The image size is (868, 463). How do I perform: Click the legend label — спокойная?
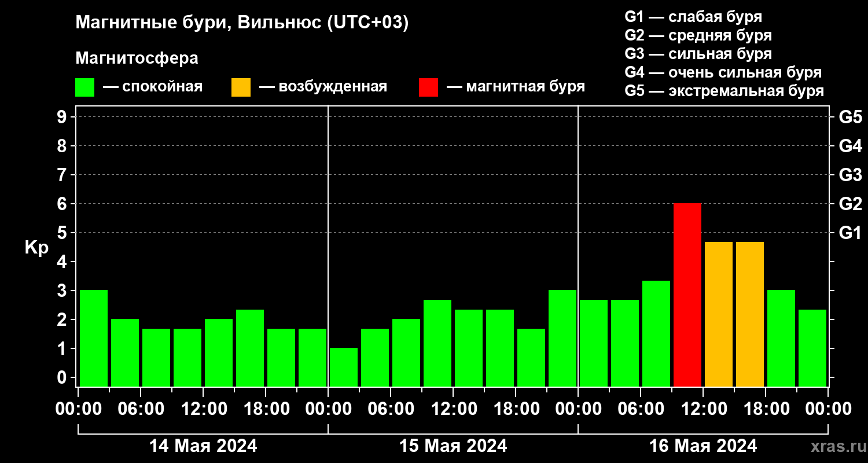[153, 87]
